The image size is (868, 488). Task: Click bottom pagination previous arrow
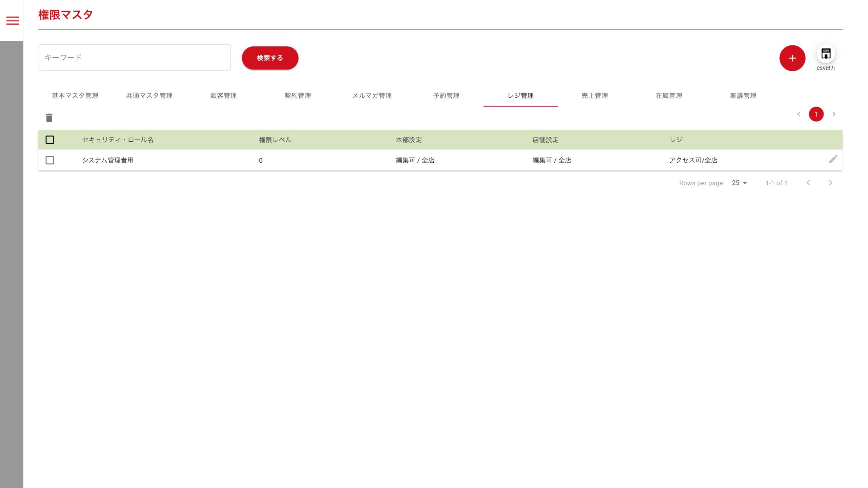click(x=808, y=183)
